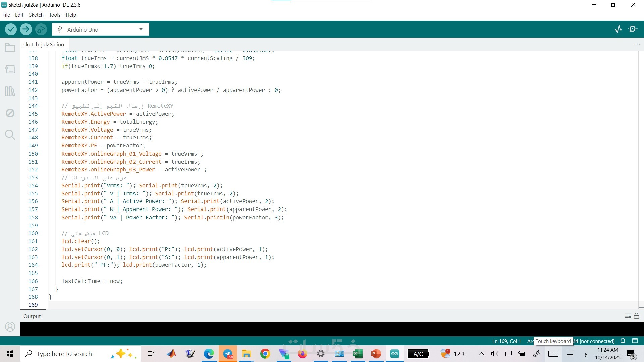Viewport: 644px width, 362px height.
Task: Start the Debug button in toolbar
Action: coord(41,29)
